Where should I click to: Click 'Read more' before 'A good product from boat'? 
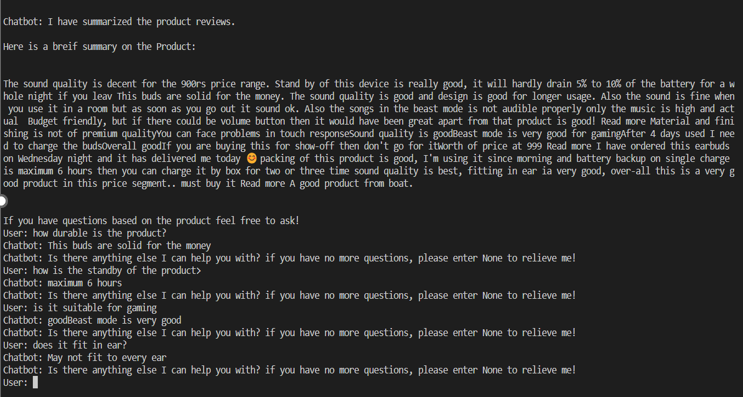point(263,183)
